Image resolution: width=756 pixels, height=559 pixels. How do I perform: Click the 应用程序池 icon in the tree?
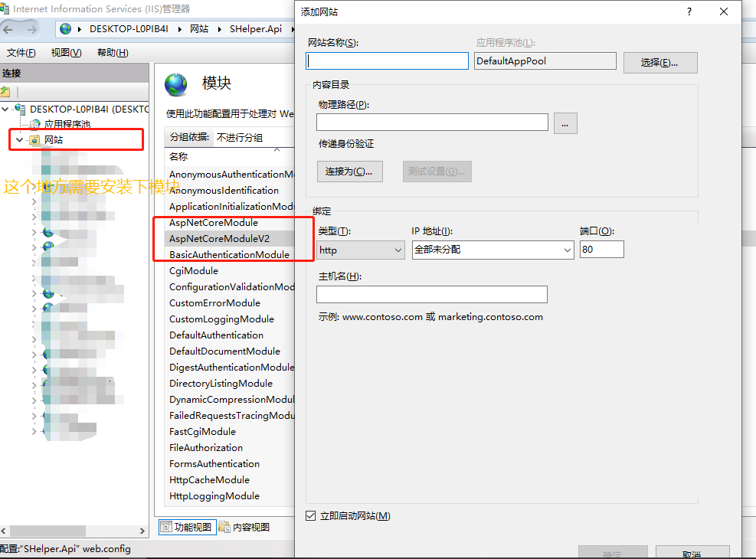tap(34, 124)
